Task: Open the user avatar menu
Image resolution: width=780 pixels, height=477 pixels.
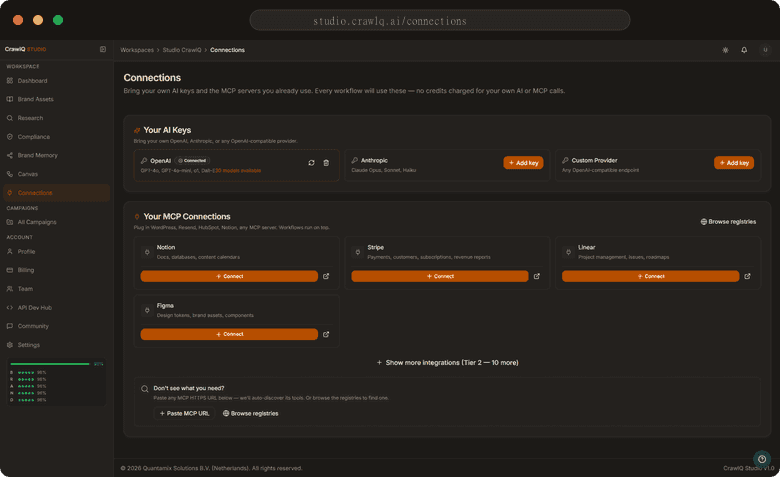Action: coord(765,50)
